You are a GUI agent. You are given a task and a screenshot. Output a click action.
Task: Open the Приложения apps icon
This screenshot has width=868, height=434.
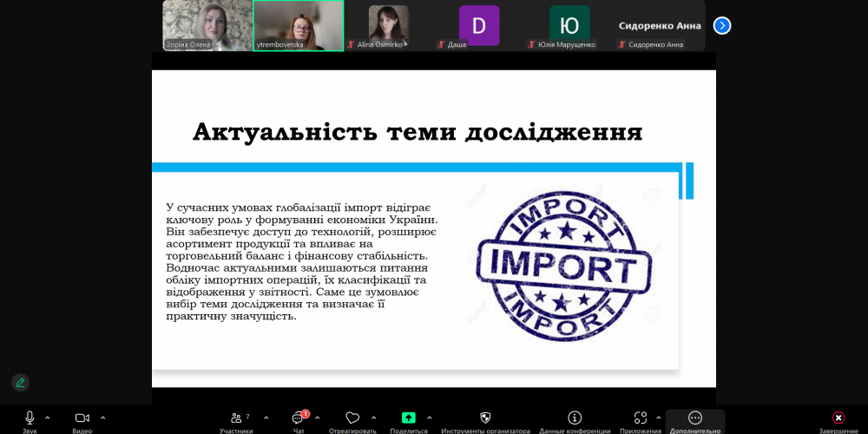click(x=641, y=418)
